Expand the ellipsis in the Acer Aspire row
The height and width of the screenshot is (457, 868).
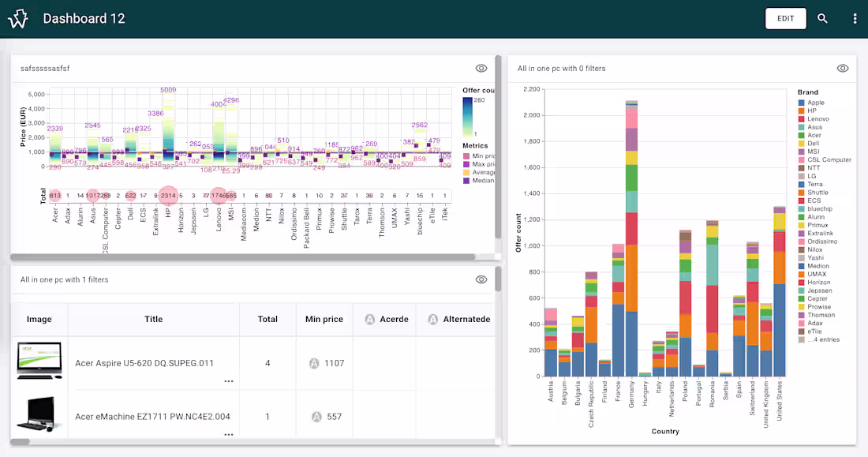pyautogui.click(x=229, y=380)
